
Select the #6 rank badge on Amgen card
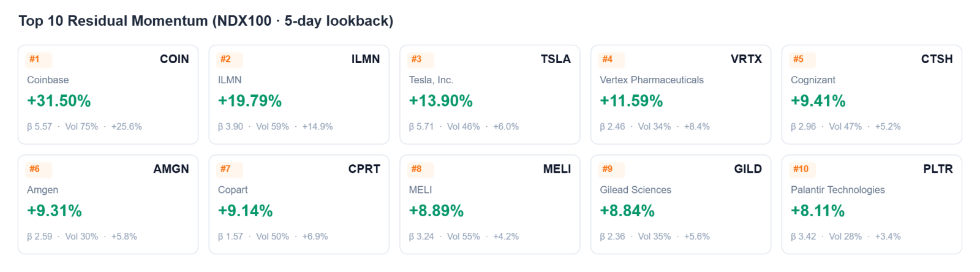(39, 169)
